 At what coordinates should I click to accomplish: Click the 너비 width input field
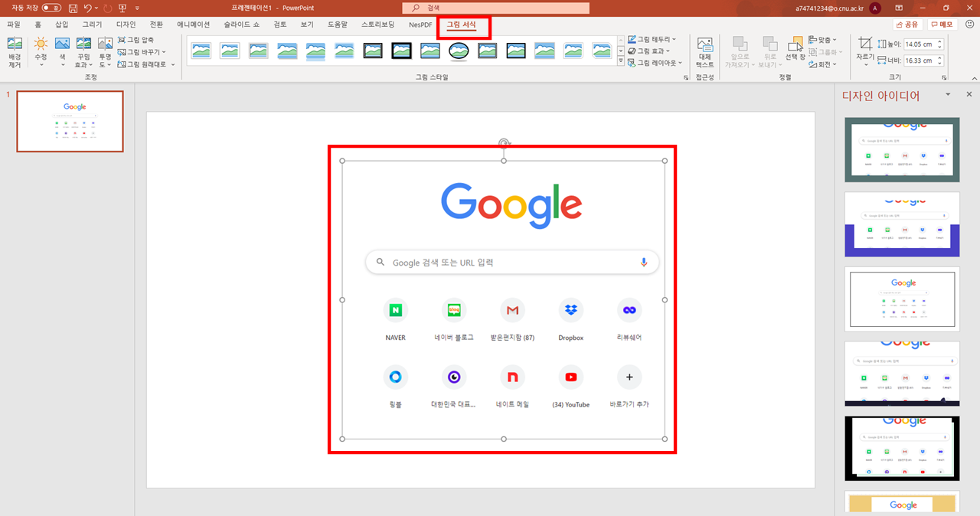coord(919,60)
